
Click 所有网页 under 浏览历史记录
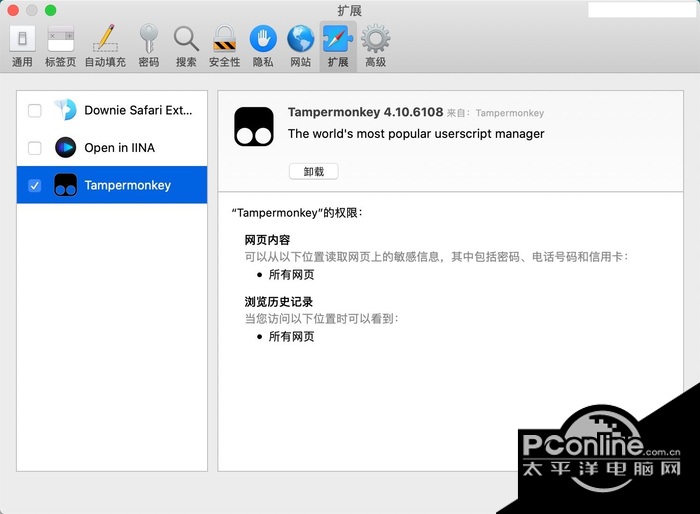point(291,336)
